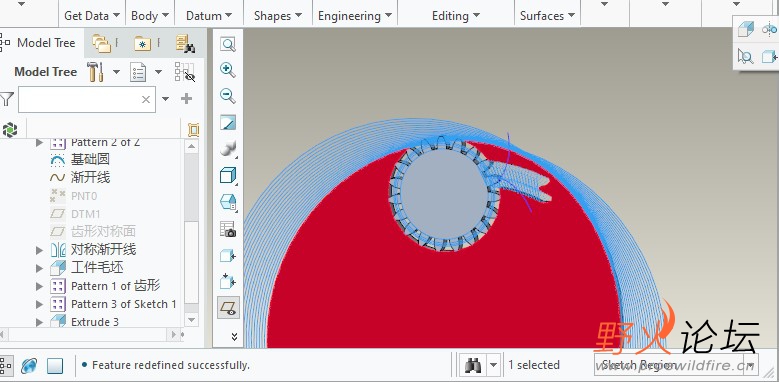The image size is (779, 382).
Task: Click the add filter plus button
Action: coord(186,99)
